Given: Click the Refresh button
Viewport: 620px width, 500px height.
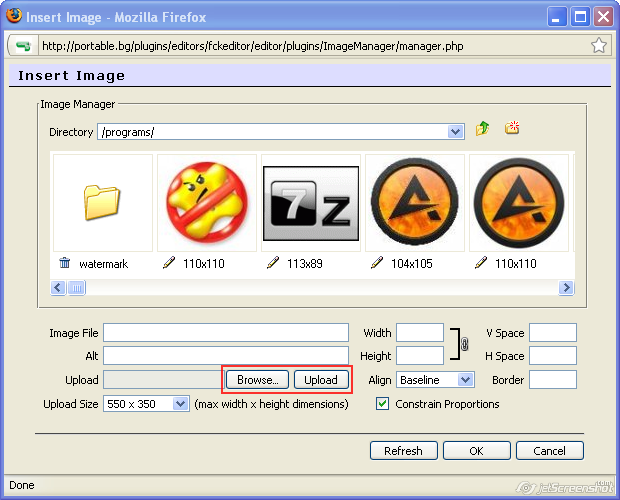Looking at the screenshot, I should 404,451.
